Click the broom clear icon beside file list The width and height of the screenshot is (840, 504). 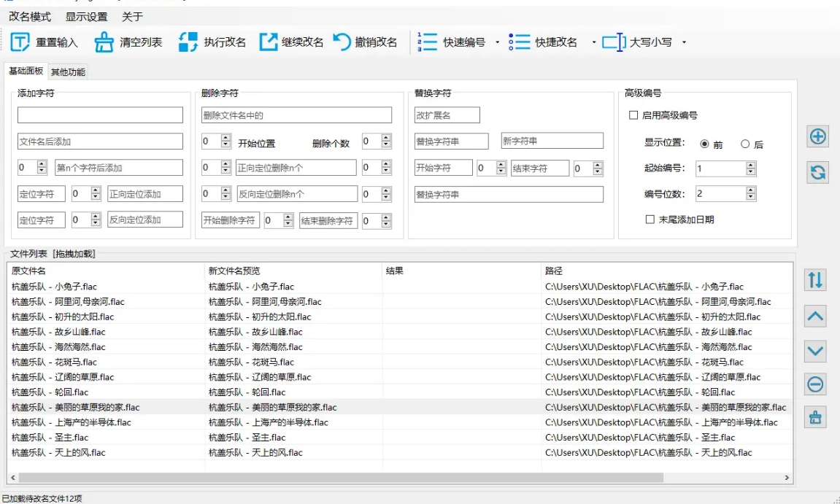815,416
